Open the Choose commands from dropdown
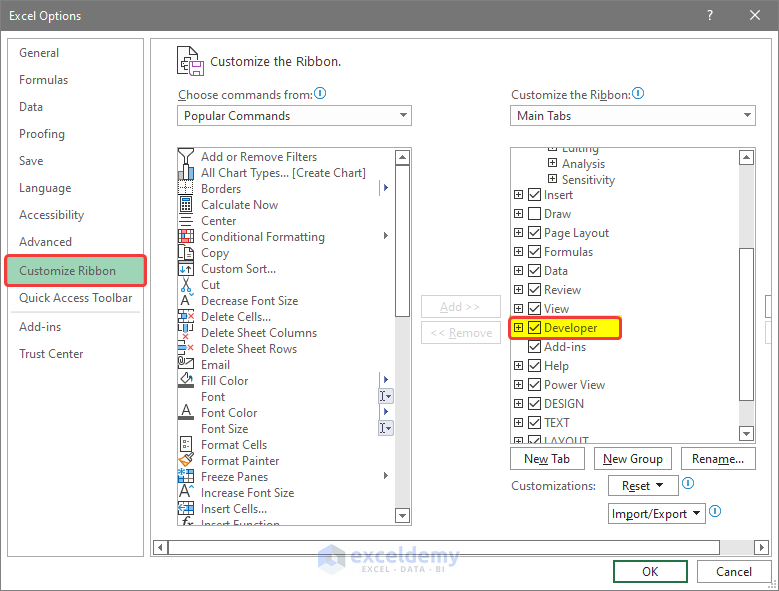779x591 pixels. click(x=294, y=116)
